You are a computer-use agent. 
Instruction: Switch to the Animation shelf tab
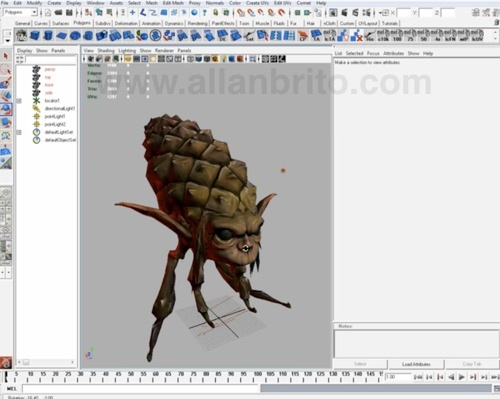click(x=151, y=23)
